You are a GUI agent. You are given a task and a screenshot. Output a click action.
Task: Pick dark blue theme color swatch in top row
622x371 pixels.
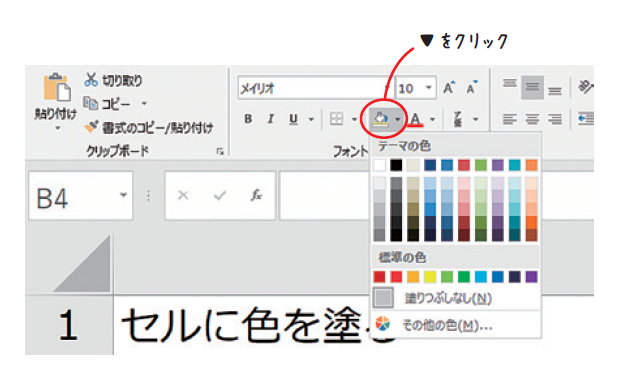(430, 165)
